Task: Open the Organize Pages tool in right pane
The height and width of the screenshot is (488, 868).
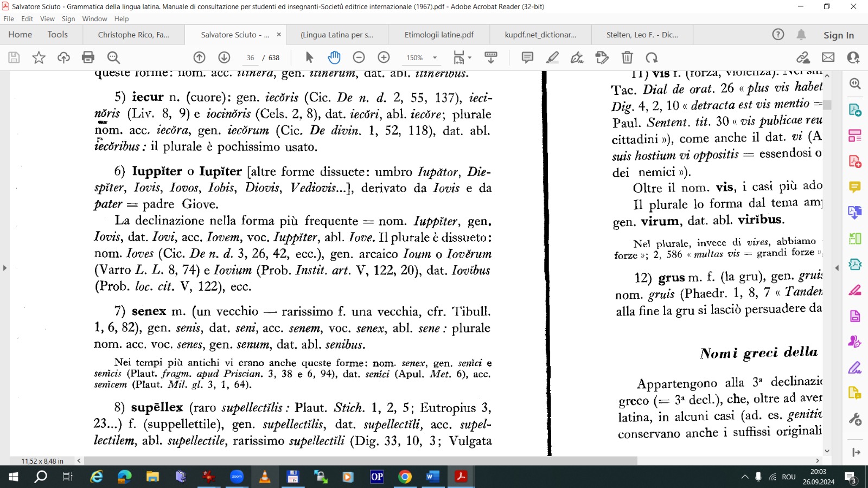Action: point(855,136)
